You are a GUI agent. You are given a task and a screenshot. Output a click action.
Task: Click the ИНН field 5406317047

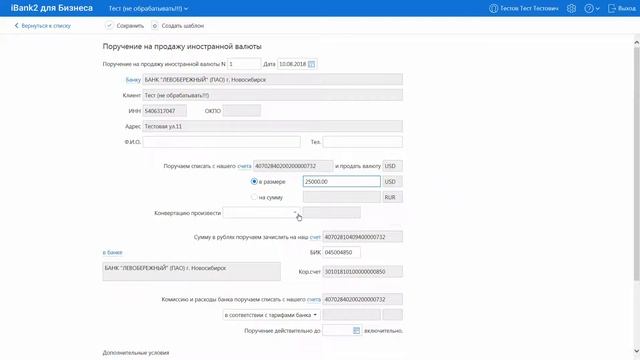click(164, 111)
